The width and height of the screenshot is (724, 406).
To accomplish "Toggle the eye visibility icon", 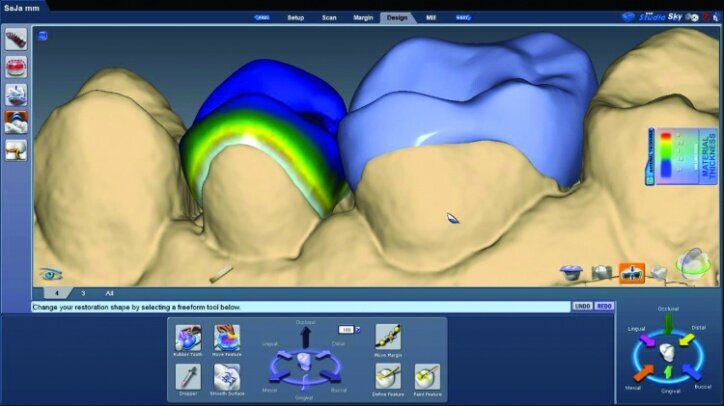I will [48, 273].
